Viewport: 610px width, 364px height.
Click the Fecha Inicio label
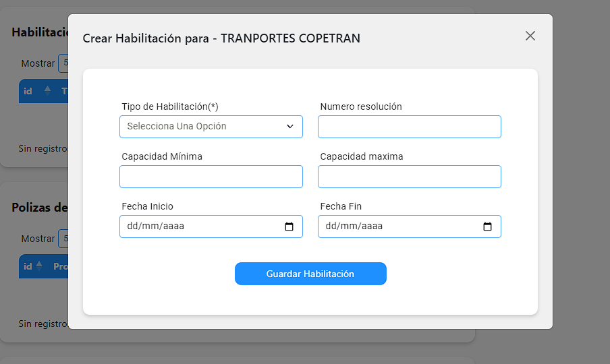148,206
